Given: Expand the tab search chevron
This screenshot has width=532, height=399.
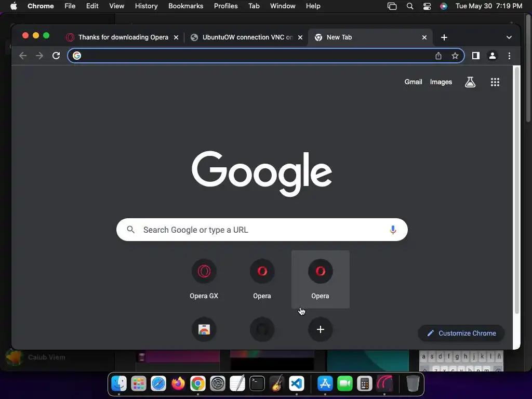Looking at the screenshot, I should 509,37.
